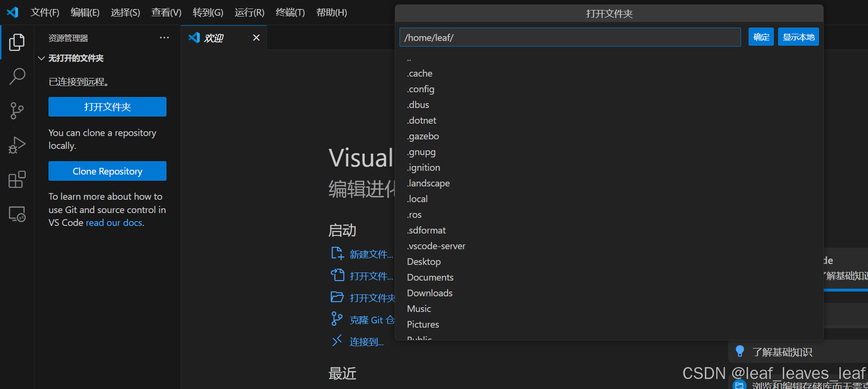Image resolution: width=868 pixels, height=389 pixels.
Task: Select the Music folder entry
Action: pos(609,309)
